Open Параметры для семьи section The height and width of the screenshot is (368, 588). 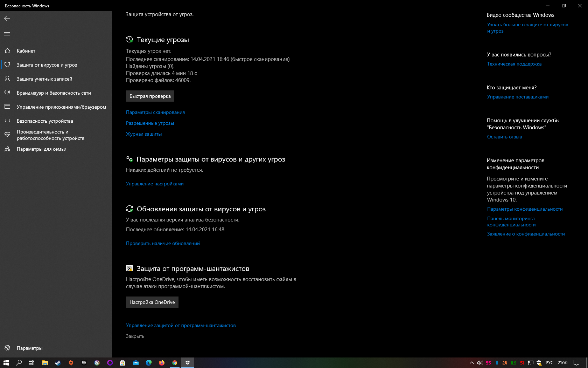coord(56,149)
